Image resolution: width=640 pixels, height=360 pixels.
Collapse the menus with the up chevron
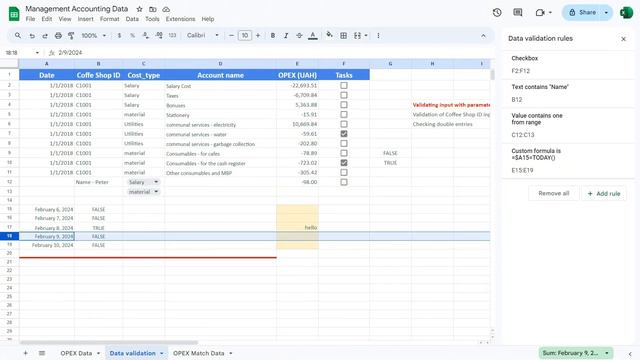coord(483,36)
